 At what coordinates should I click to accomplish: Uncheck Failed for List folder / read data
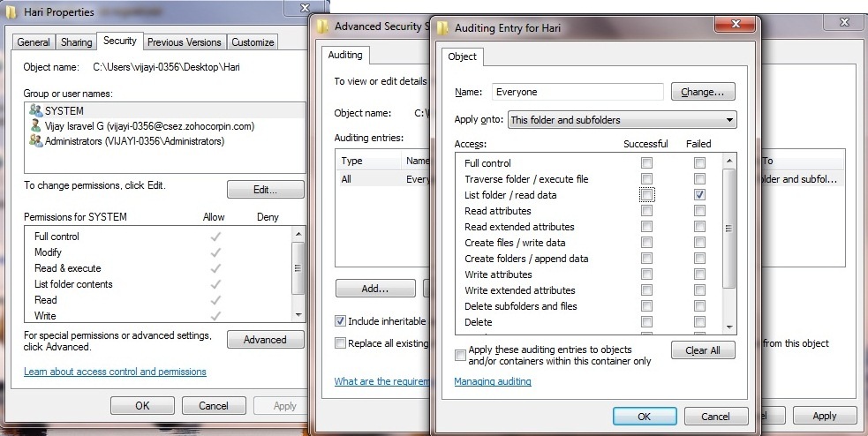tap(699, 195)
